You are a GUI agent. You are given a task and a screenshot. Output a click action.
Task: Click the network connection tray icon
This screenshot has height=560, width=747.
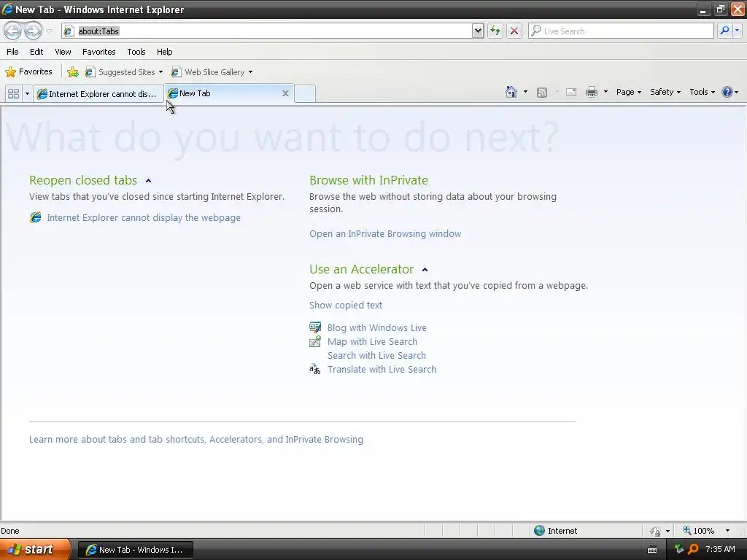coord(679,549)
